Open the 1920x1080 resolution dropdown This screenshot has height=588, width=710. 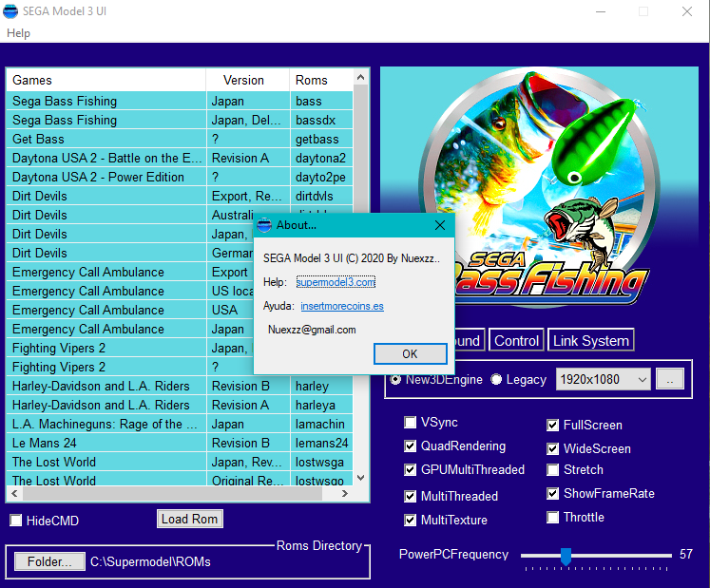(x=604, y=379)
